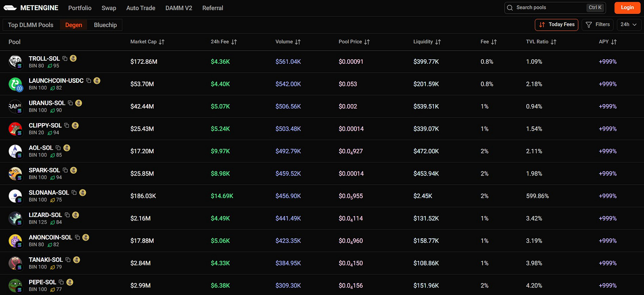The height and width of the screenshot is (295, 644).
Task: Copy the TROLL-SOL pool address
Action: click(x=65, y=58)
